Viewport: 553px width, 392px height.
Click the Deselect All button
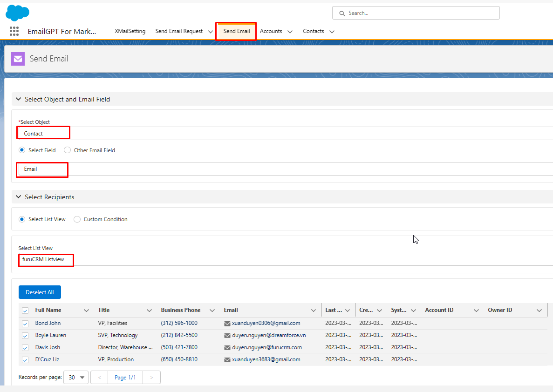point(40,292)
